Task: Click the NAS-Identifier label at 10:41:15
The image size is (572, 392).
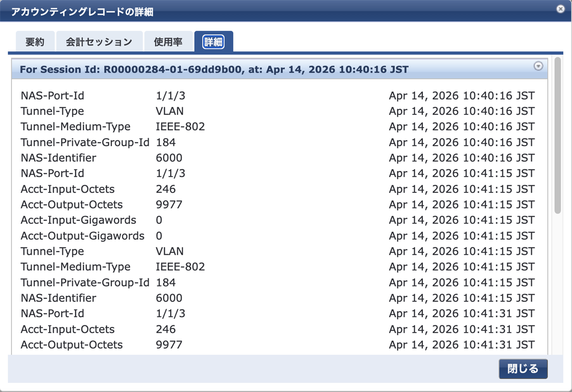Action: [x=58, y=298]
